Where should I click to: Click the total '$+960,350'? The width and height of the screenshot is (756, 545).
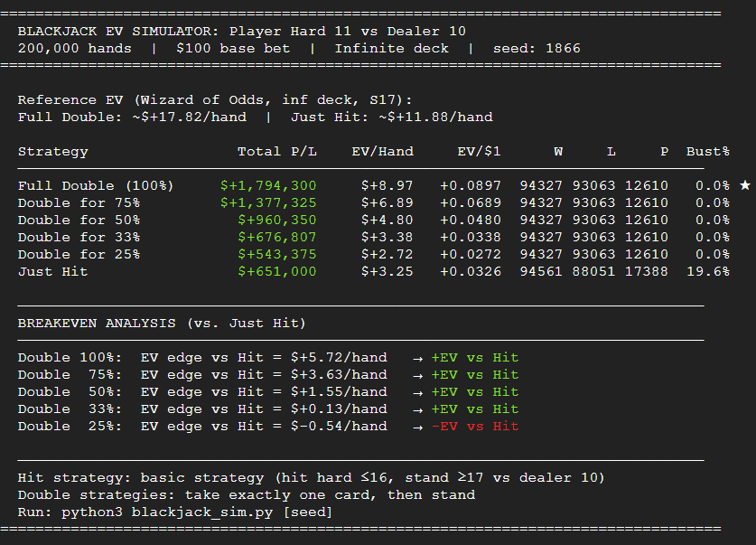click(277, 221)
